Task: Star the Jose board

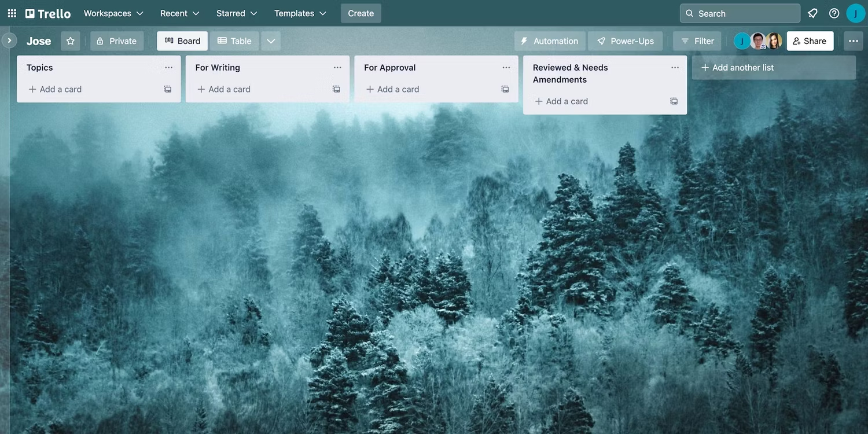Action: point(70,41)
